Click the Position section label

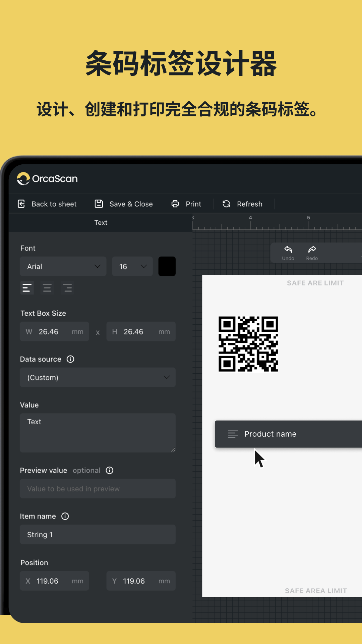pyautogui.click(x=34, y=562)
